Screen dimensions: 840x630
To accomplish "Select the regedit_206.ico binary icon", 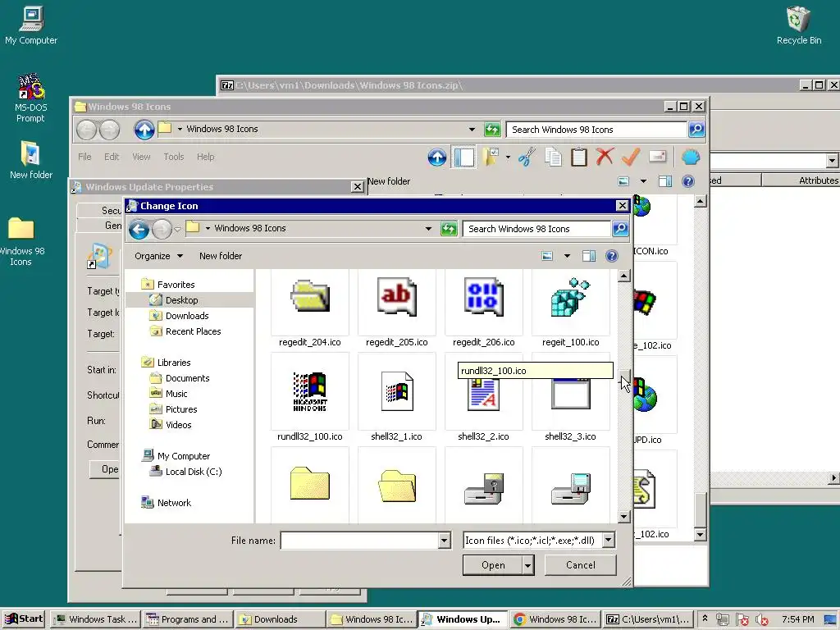I will 484,296.
